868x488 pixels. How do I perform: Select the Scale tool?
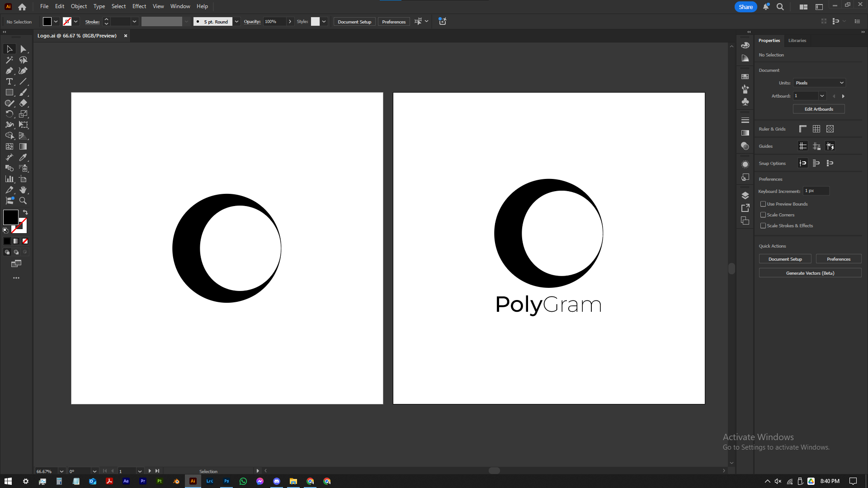coord(24,114)
